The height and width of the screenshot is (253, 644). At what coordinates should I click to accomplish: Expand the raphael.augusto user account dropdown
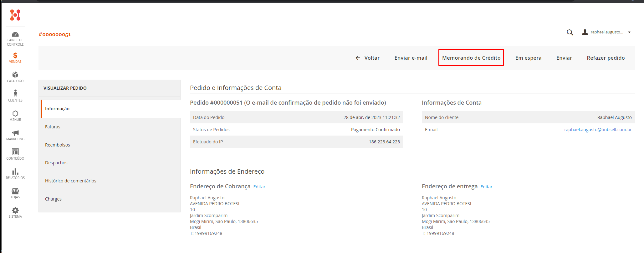pos(606,32)
